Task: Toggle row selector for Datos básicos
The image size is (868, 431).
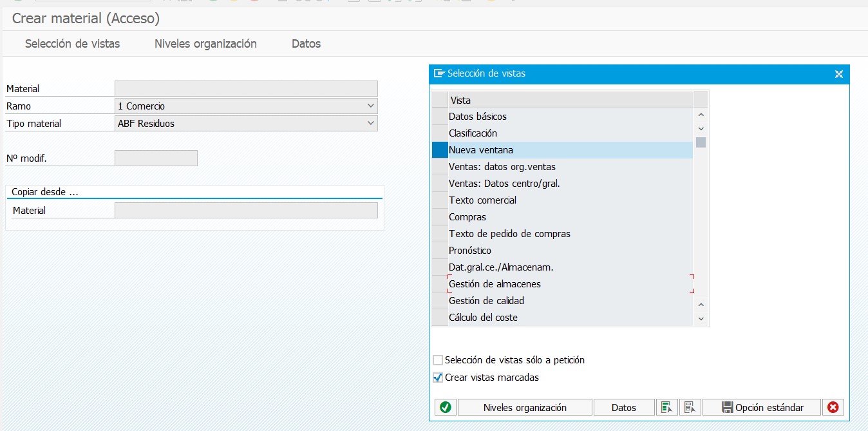Action: [x=439, y=117]
